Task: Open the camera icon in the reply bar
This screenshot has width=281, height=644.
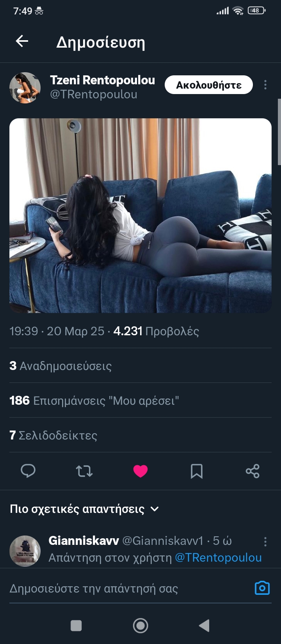Action: [262, 588]
